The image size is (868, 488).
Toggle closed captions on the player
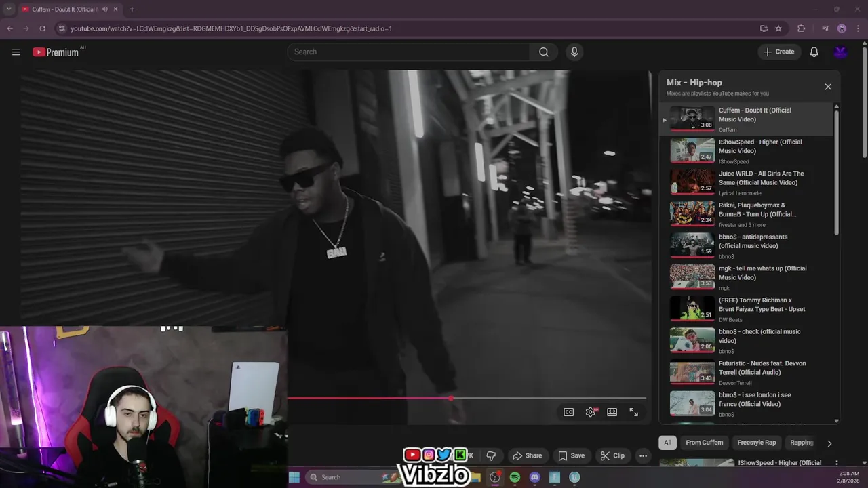pyautogui.click(x=569, y=412)
